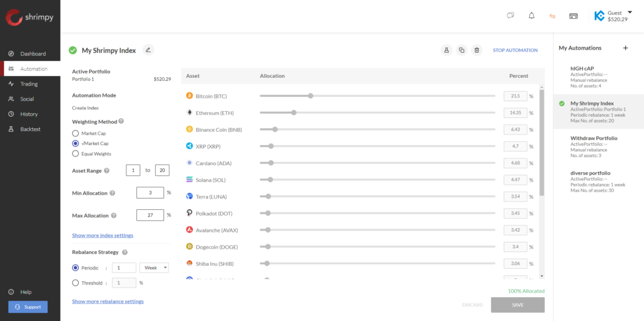
Task: Open the Week period dropdown
Action: tap(154, 268)
